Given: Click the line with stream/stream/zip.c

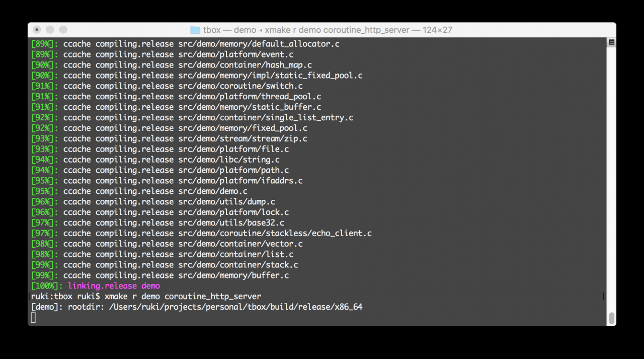Looking at the screenshot, I should (x=169, y=138).
